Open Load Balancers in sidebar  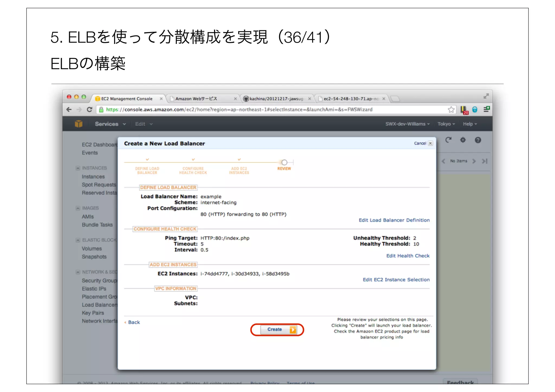[99, 305]
